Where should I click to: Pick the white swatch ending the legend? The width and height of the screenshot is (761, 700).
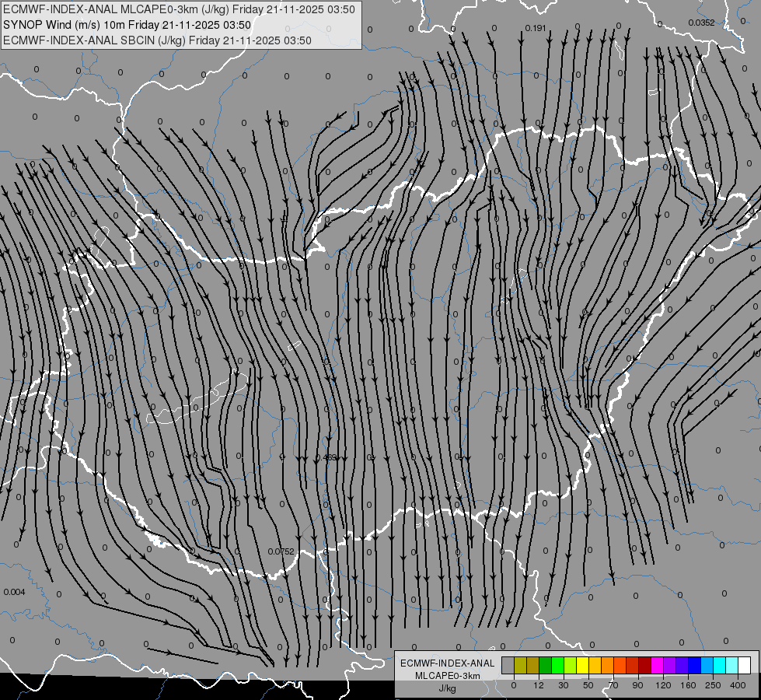point(745,665)
